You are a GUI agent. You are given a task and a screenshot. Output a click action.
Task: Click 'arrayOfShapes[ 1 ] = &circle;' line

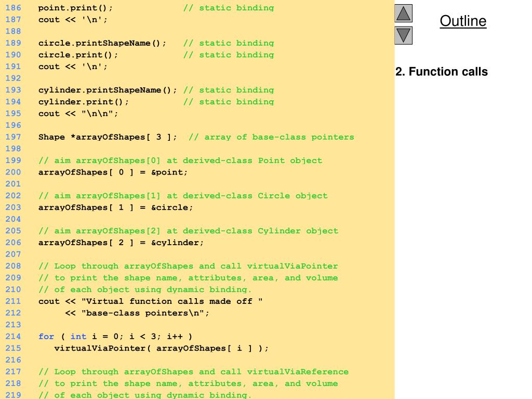pyautogui.click(x=115, y=207)
